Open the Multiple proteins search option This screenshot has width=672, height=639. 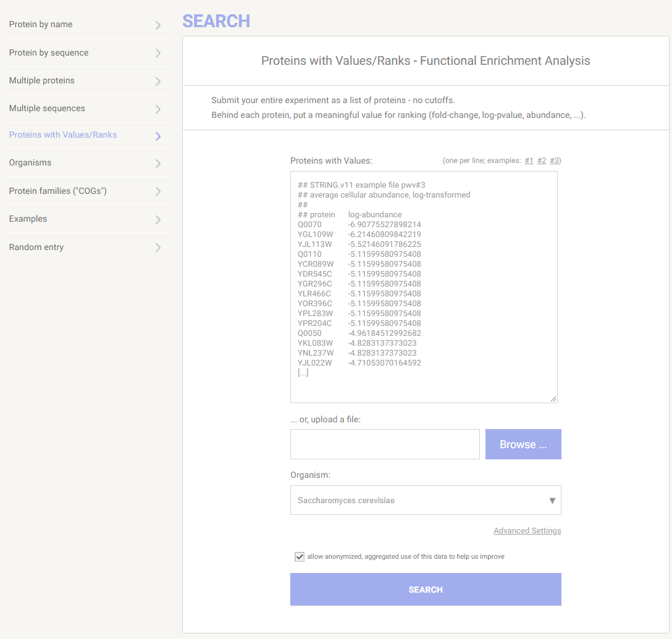pyautogui.click(x=42, y=80)
